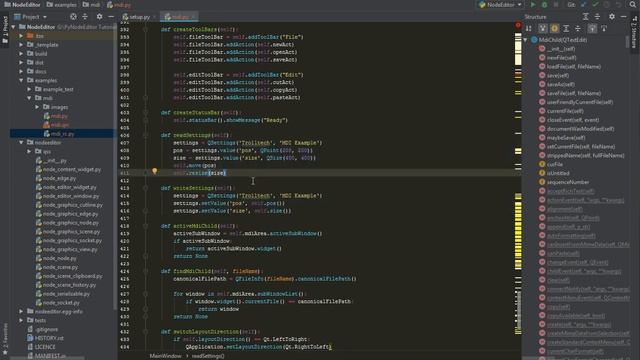The image size is (640, 360).
Task: Hide the Structure tool window
Action: pos(624,17)
